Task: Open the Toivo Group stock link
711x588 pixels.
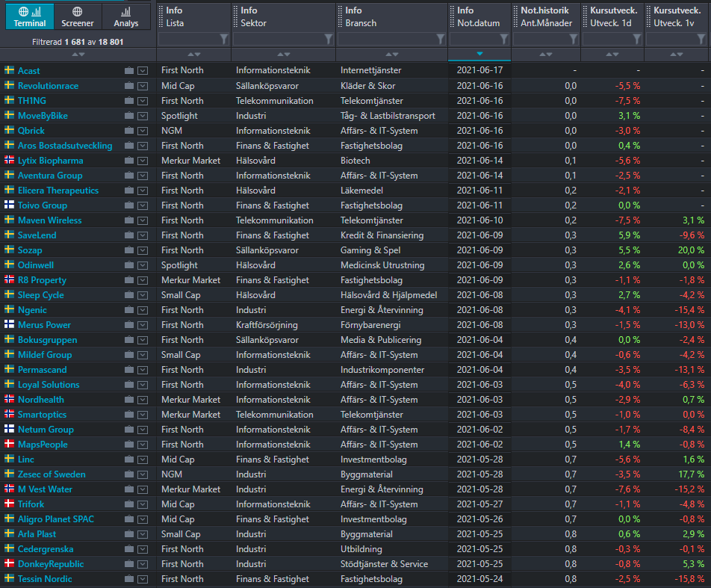Action: (43, 205)
